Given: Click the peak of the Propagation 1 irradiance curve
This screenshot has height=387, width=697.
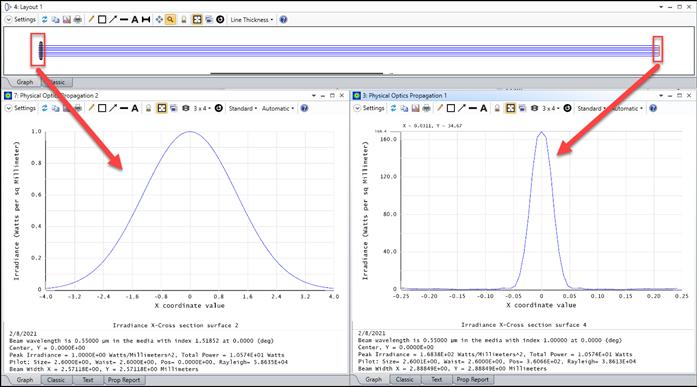Looking at the screenshot, I should click(541, 132).
